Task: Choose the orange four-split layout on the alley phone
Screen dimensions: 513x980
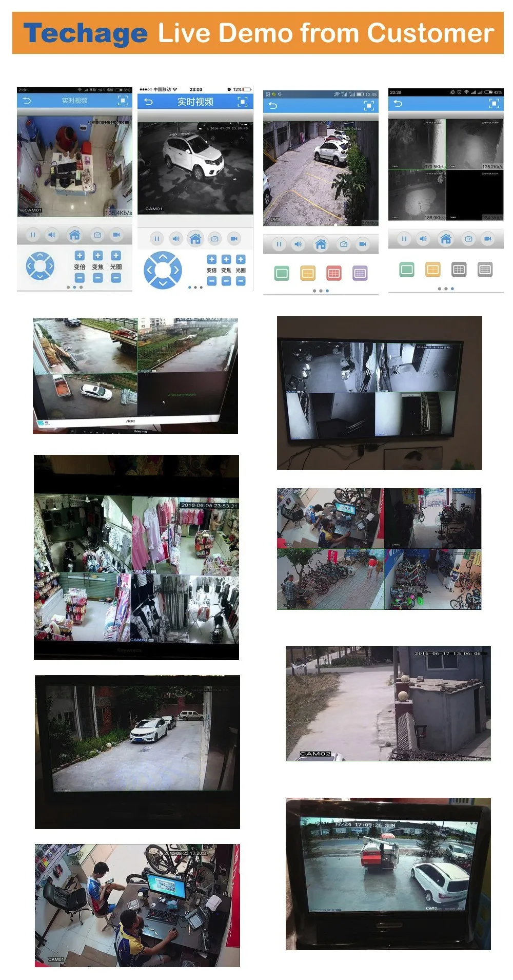Action: 308,274
